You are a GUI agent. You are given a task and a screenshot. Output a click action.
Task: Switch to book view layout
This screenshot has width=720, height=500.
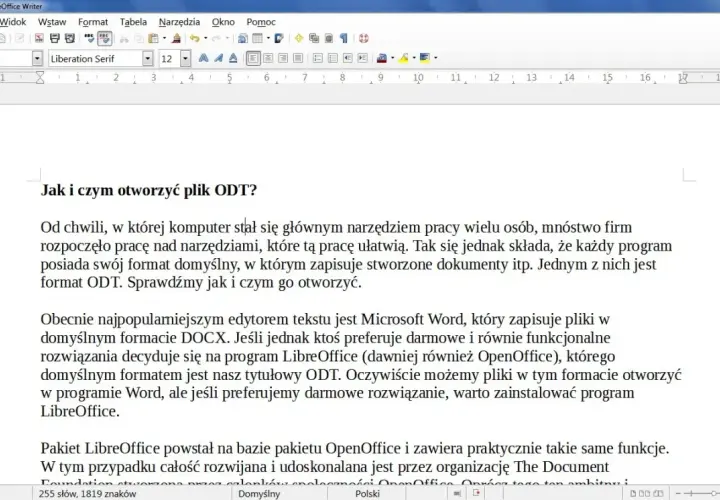pos(658,494)
